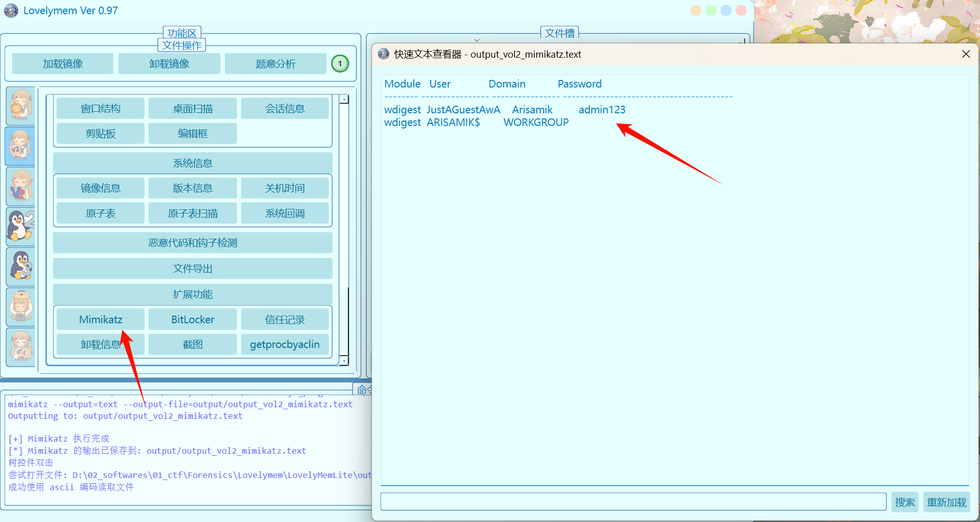Open the girl with gear settings icon
This screenshot has height=522, width=980.
pyautogui.click(x=21, y=346)
